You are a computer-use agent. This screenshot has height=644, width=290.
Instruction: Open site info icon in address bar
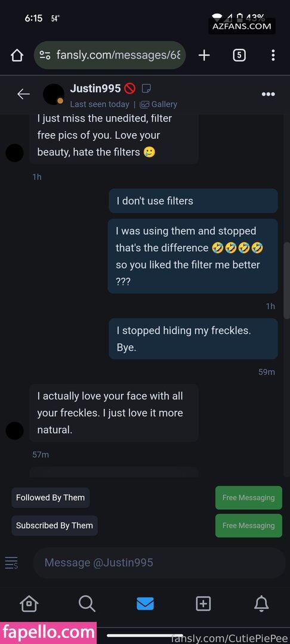pos(45,55)
